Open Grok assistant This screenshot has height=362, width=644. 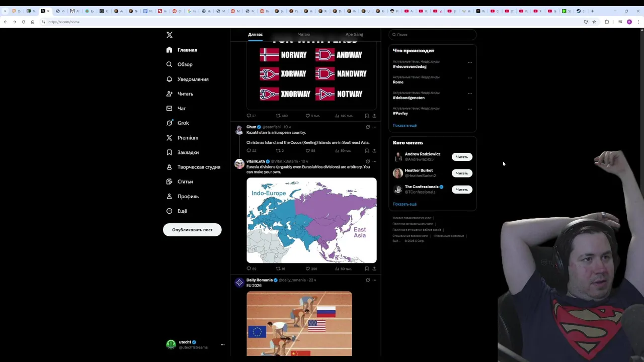pos(178,123)
